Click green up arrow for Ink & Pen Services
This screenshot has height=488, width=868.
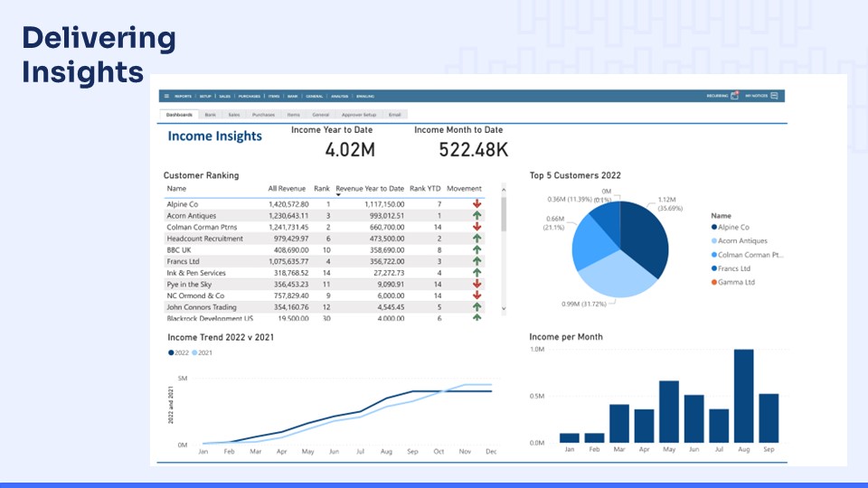[x=476, y=273]
